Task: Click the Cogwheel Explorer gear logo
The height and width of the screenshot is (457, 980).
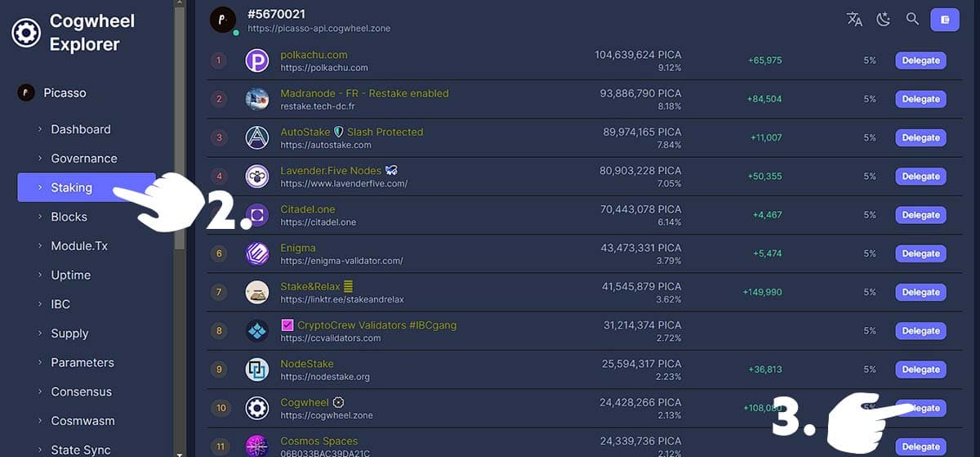Action: pos(25,34)
